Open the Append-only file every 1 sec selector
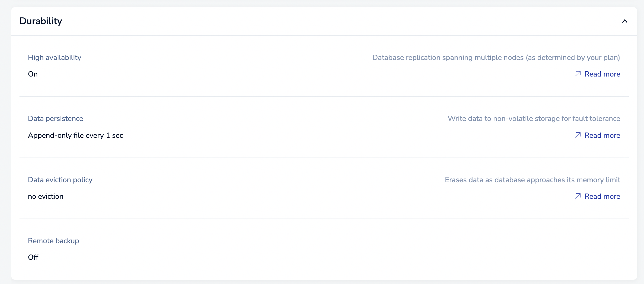Image resolution: width=644 pixels, height=284 pixels. tap(76, 135)
